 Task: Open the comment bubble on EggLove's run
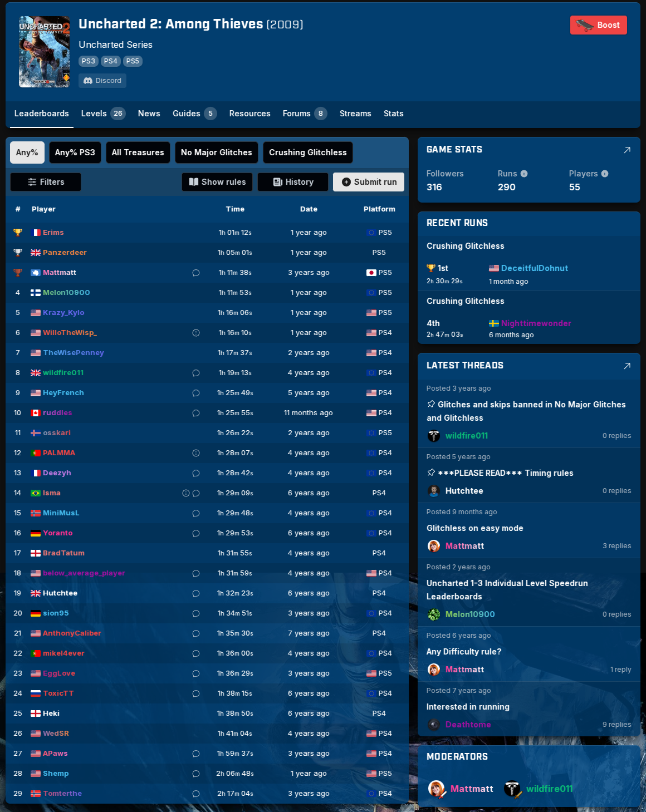coord(196,673)
